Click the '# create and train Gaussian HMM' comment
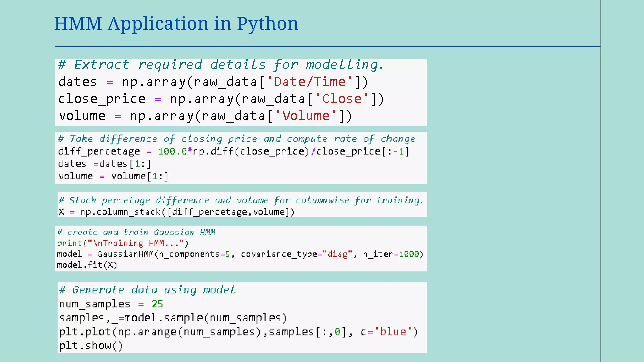 tap(136, 233)
